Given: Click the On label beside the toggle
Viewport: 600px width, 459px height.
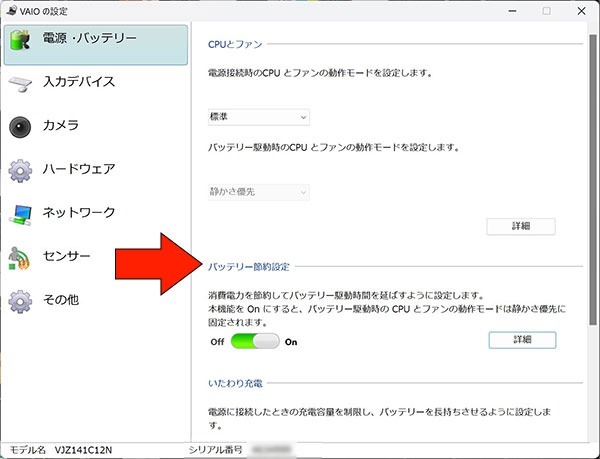Looking at the screenshot, I should [291, 342].
